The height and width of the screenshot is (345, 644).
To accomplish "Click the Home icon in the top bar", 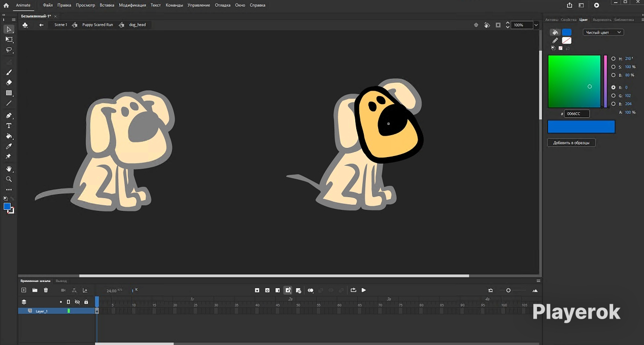I will 6,5.
